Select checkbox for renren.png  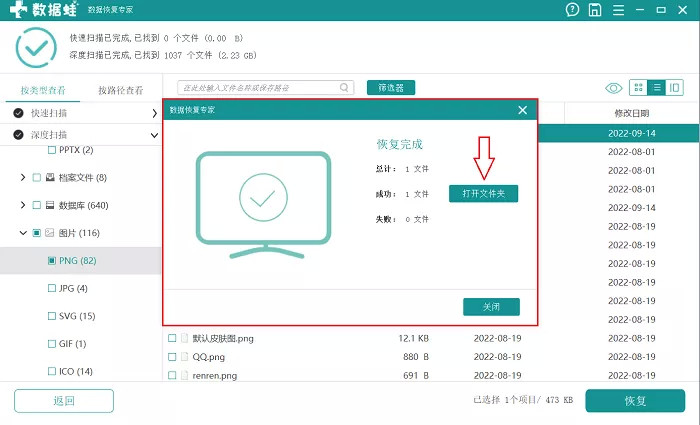pyautogui.click(x=172, y=375)
